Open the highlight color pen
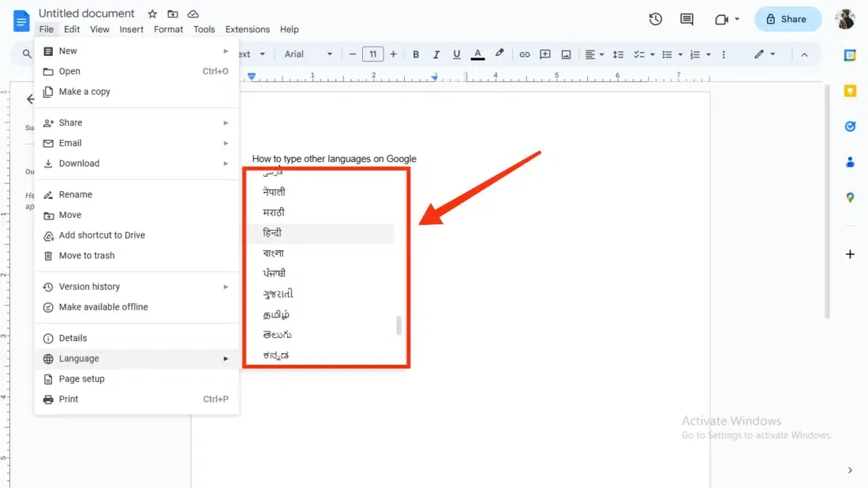Image resolution: width=868 pixels, height=488 pixels. tap(499, 54)
